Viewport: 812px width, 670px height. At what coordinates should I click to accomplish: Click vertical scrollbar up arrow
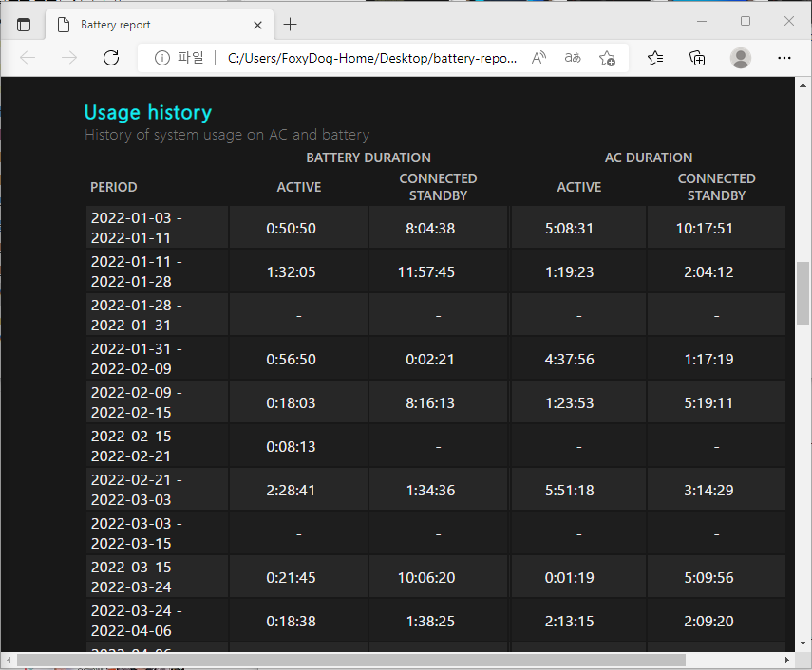[803, 84]
